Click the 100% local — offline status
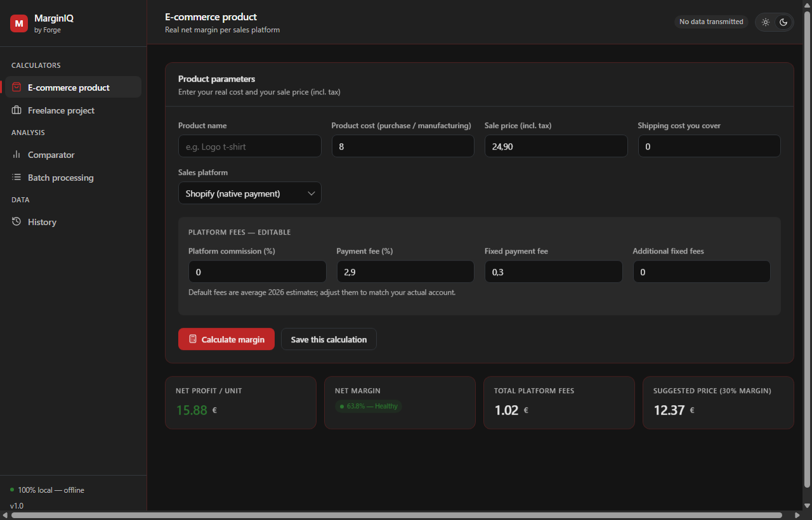Screen dimensions: 812x520 coord(51,490)
